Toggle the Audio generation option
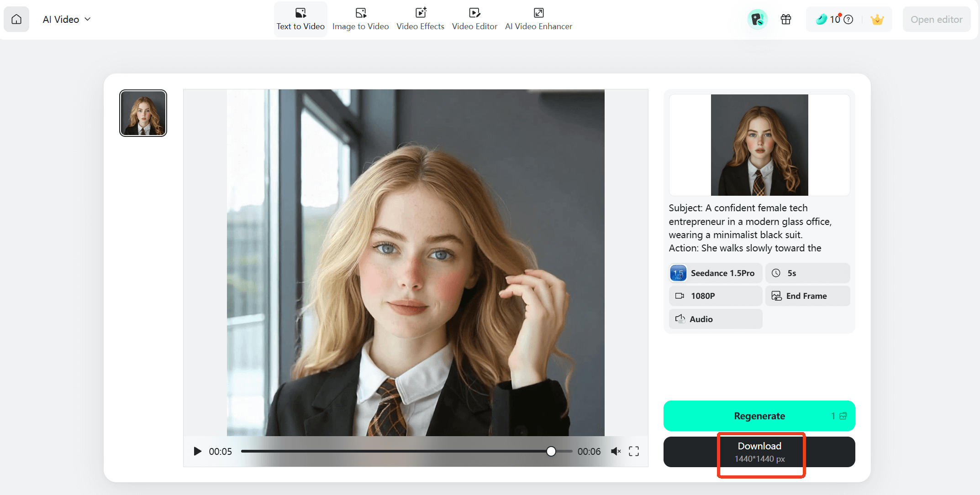This screenshot has width=980, height=495. click(x=715, y=319)
